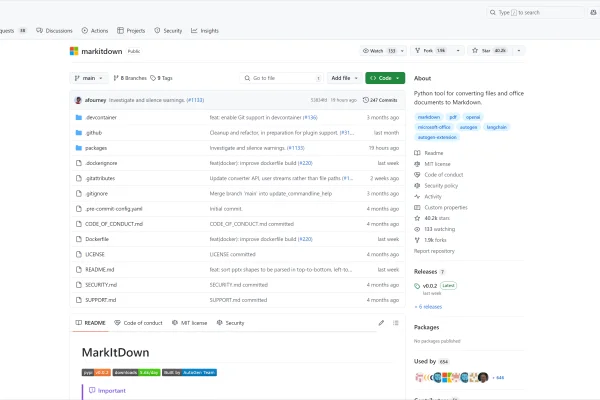Click the Readme book icon in About

click(417, 153)
